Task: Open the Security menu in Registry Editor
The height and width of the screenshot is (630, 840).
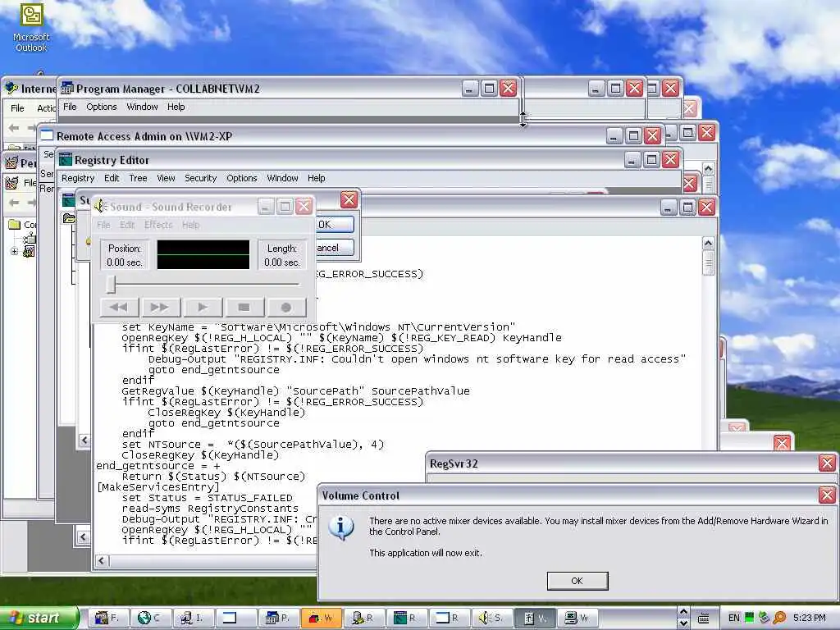Action: pos(200,178)
